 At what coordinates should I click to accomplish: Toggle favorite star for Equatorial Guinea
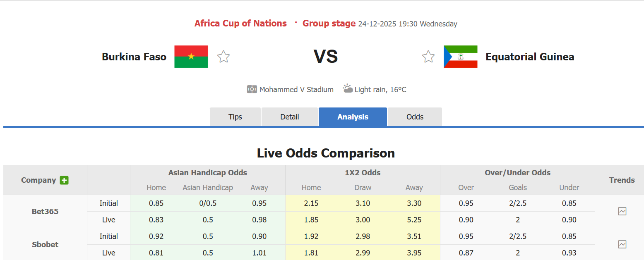428,57
